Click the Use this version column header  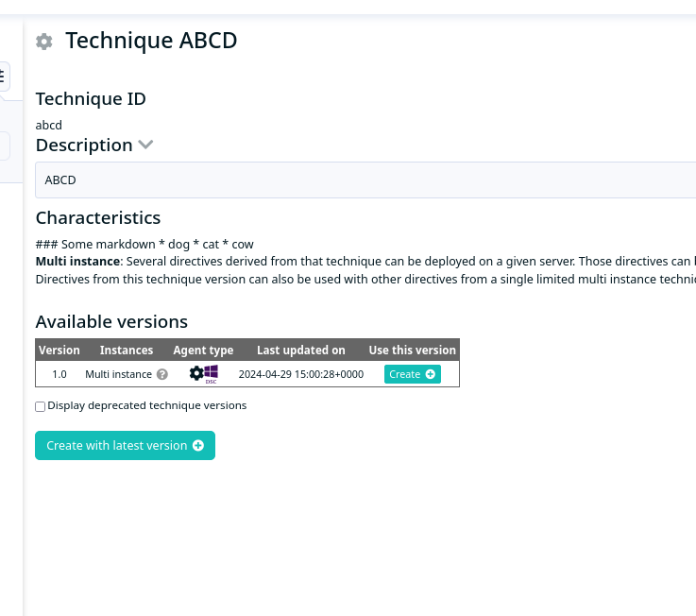413,350
